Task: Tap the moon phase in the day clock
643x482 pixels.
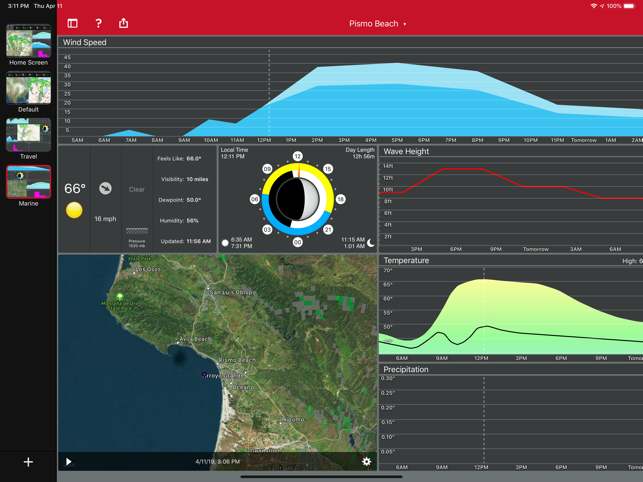Action: [x=298, y=199]
